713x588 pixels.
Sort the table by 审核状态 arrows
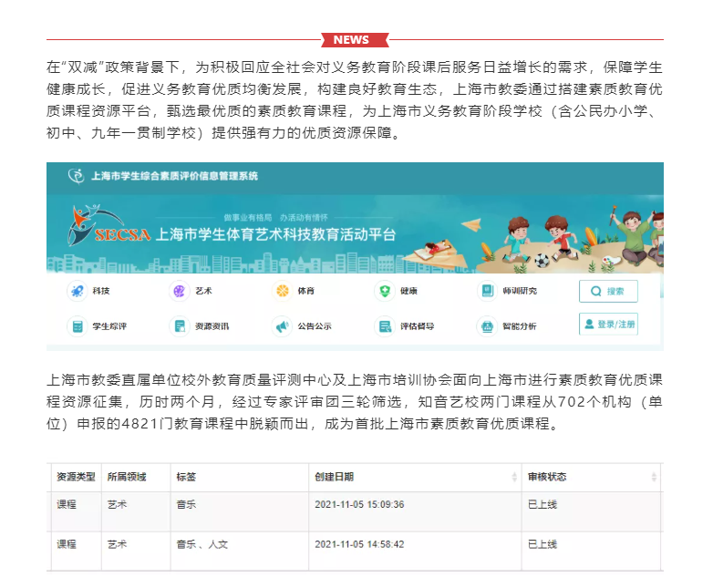coord(654,477)
